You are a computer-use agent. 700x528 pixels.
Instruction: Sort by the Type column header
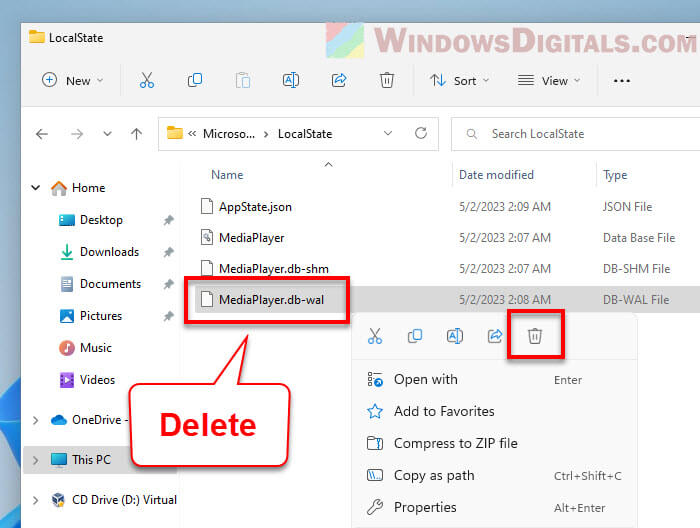click(615, 175)
